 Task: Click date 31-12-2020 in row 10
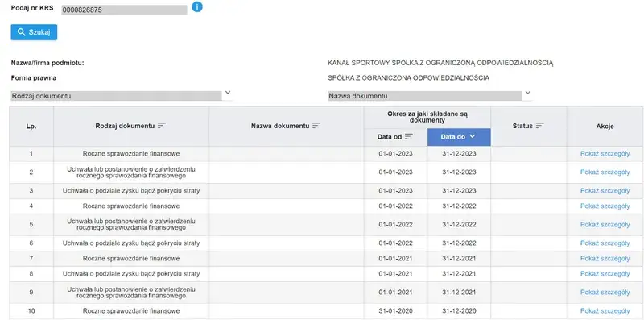pyautogui.click(x=459, y=311)
